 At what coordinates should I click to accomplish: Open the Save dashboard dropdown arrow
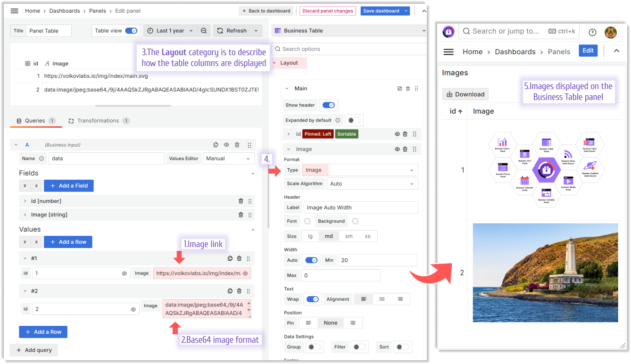tap(406, 11)
